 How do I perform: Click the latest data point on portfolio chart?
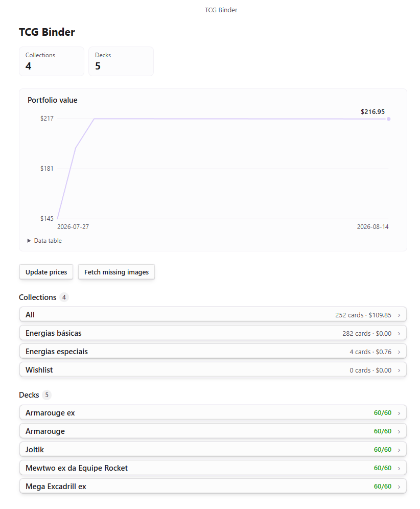[x=388, y=119]
